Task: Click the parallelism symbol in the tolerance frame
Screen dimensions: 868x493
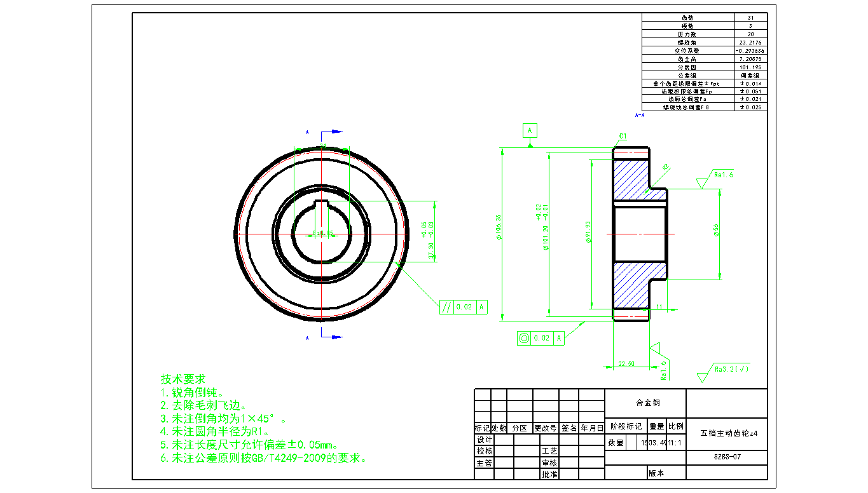Action: coord(447,307)
